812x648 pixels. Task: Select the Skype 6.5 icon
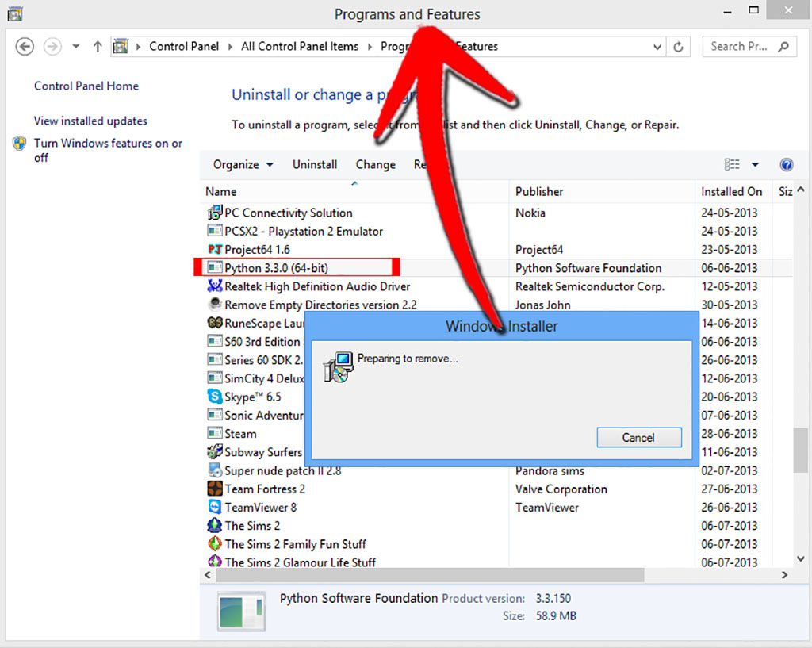click(214, 397)
